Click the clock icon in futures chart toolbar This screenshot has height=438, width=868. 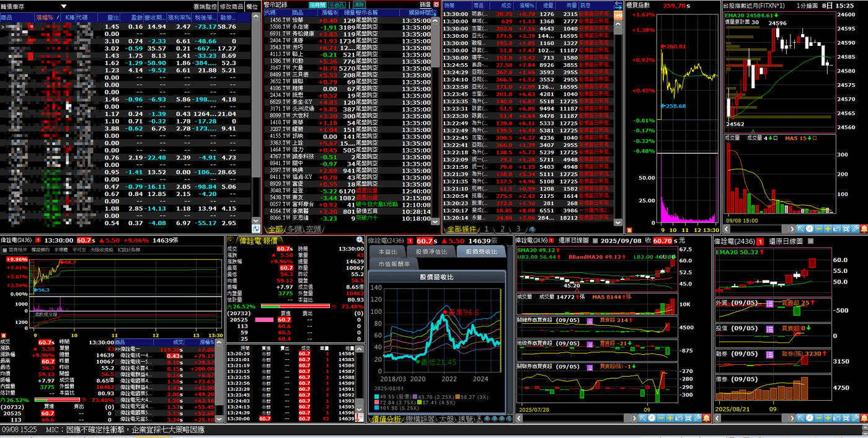(x=810, y=229)
